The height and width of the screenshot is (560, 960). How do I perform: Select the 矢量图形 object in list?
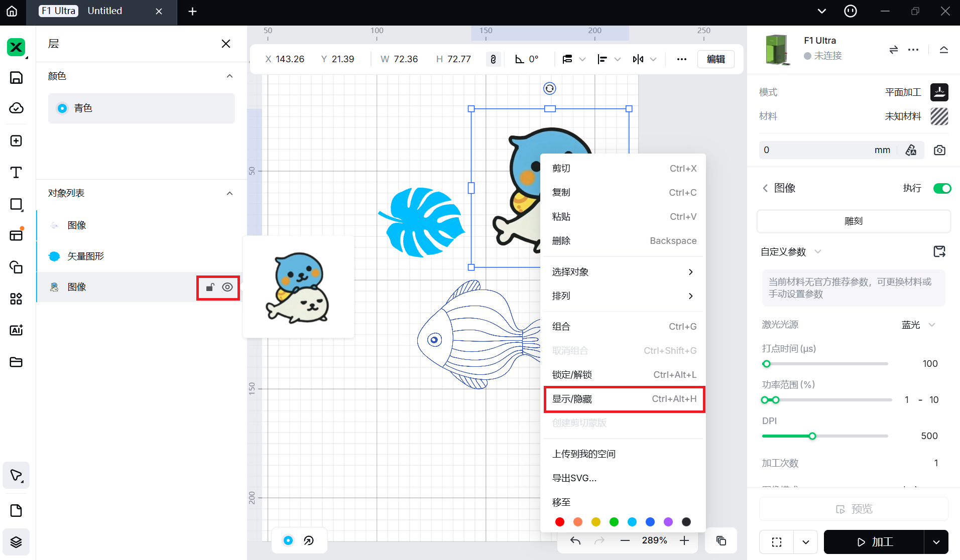pos(86,256)
